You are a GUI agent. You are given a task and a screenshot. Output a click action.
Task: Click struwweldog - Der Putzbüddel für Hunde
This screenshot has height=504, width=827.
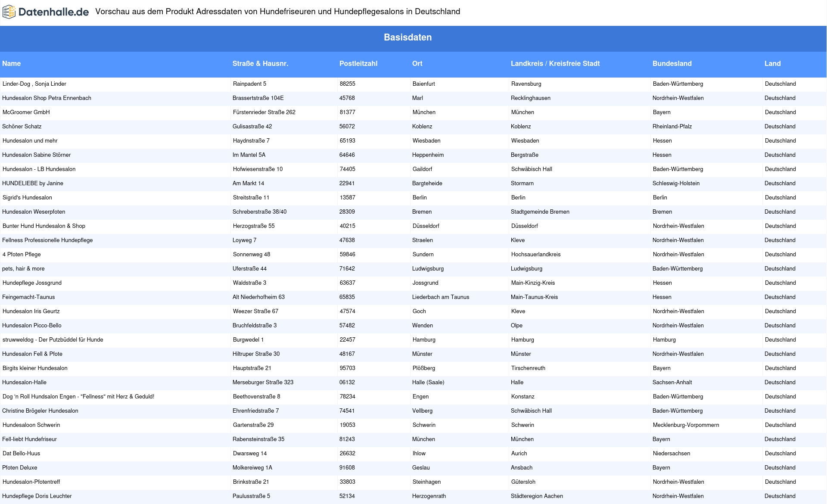click(53, 339)
